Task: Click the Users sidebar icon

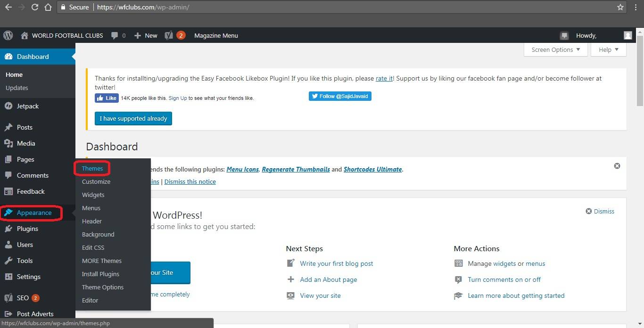Action: 8,245
